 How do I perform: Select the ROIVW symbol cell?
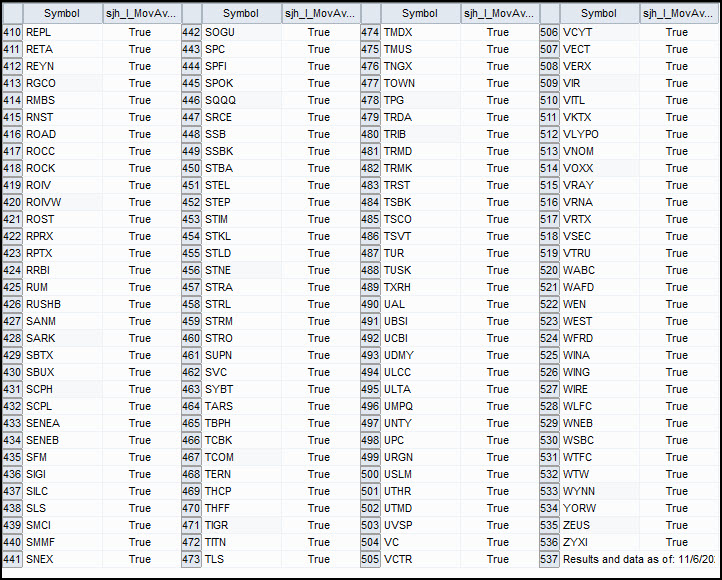63,203
